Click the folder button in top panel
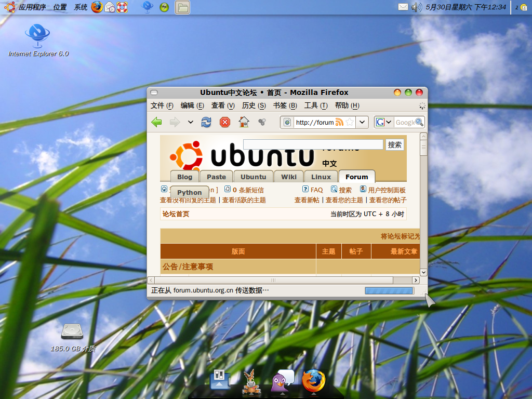 (x=182, y=7)
